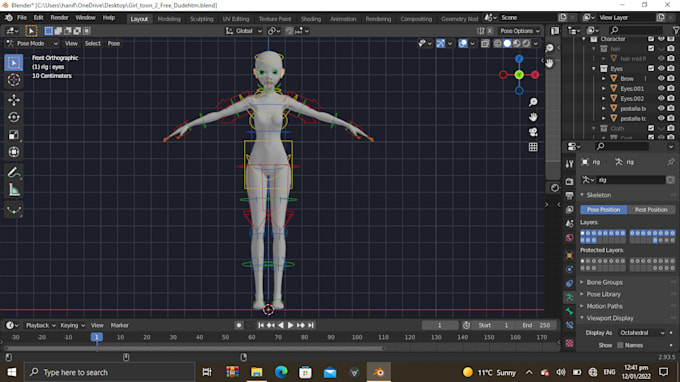Hide Brow object with eye icon

(x=661, y=78)
